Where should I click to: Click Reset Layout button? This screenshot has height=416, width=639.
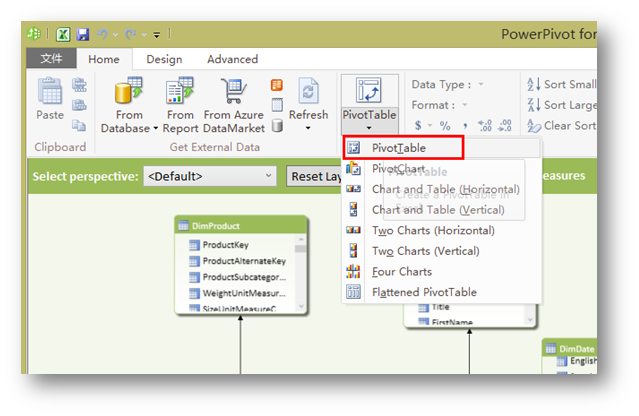tap(314, 176)
